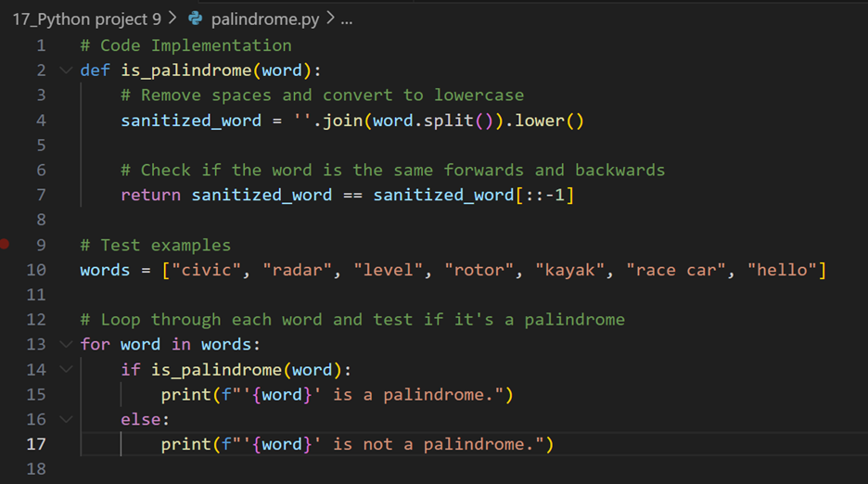Viewport: 868px width, 484px height.
Task: Click 'is_palindrome(word)' call on line 14
Action: click(247, 369)
